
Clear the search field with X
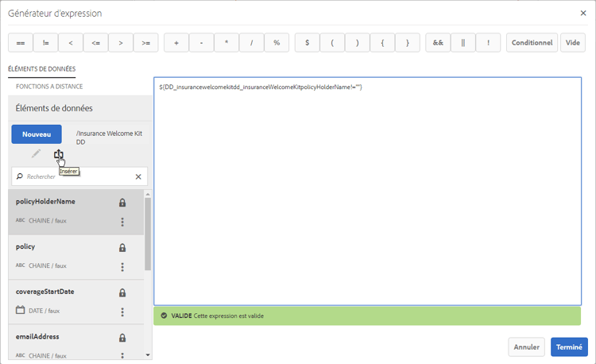pos(138,176)
